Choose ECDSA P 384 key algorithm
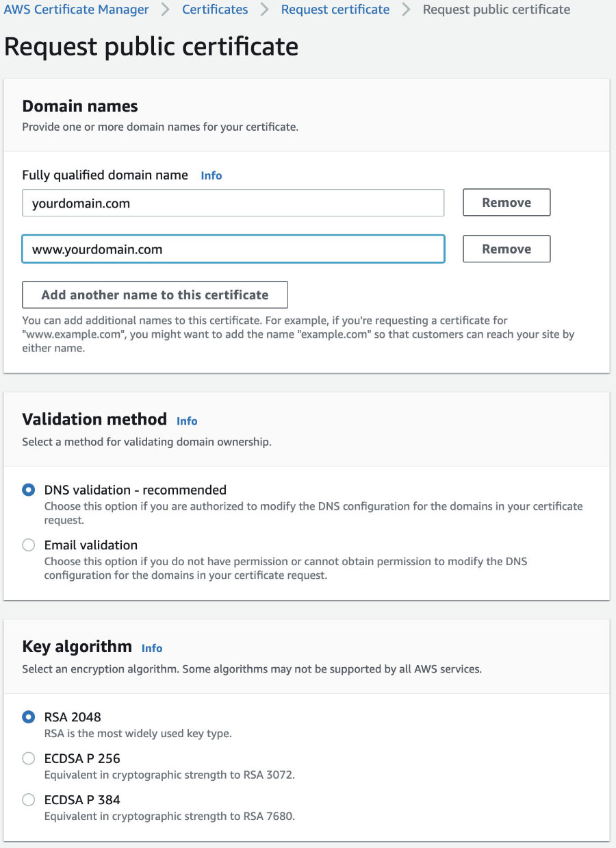Screen dimensions: 616x848 [28, 799]
